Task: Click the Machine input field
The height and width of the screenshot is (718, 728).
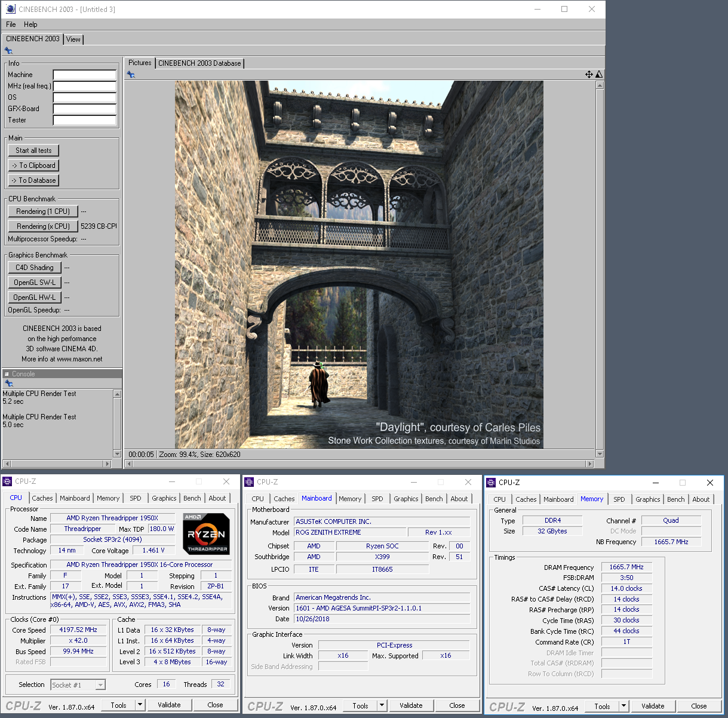Action: 85,75
